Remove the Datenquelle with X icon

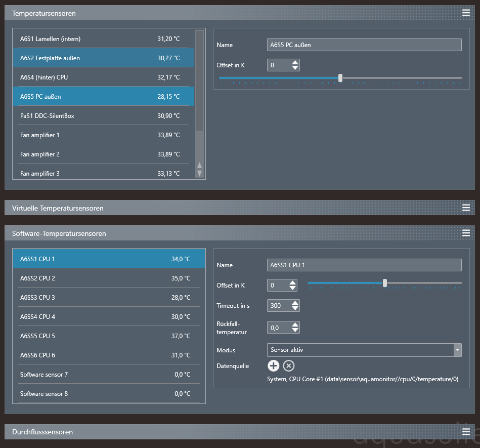(x=288, y=366)
